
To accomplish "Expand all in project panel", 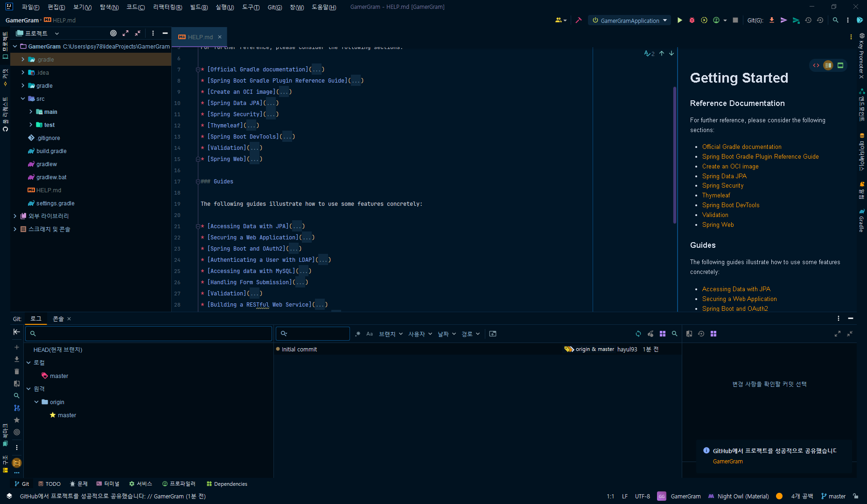I will point(126,33).
